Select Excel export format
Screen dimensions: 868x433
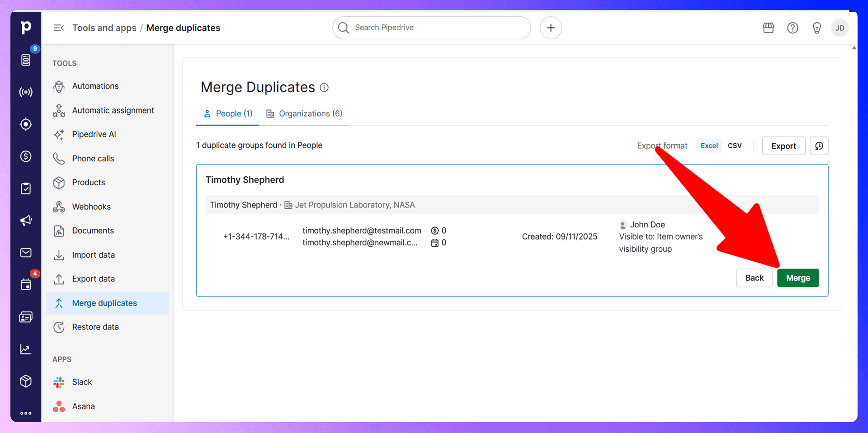[x=709, y=146]
